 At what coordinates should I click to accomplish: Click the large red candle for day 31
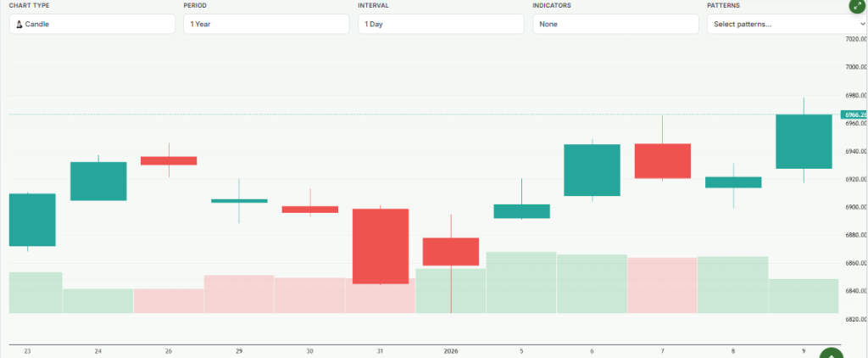(x=381, y=246)
